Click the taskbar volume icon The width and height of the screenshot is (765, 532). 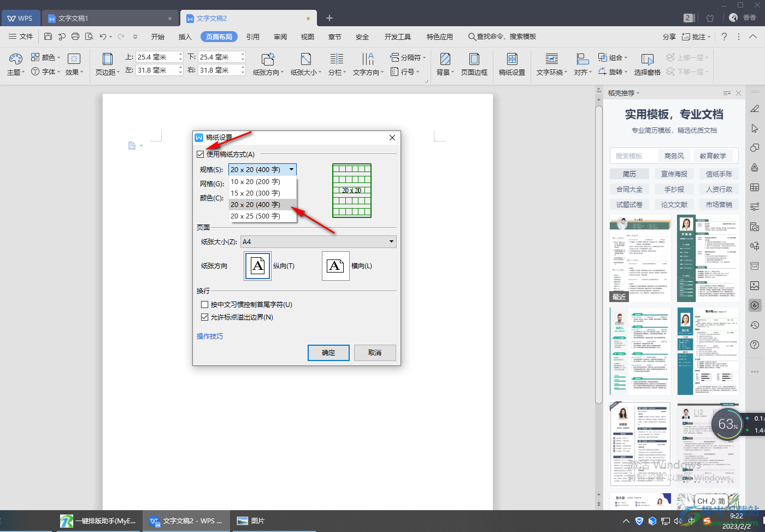[x=678, y=521]
